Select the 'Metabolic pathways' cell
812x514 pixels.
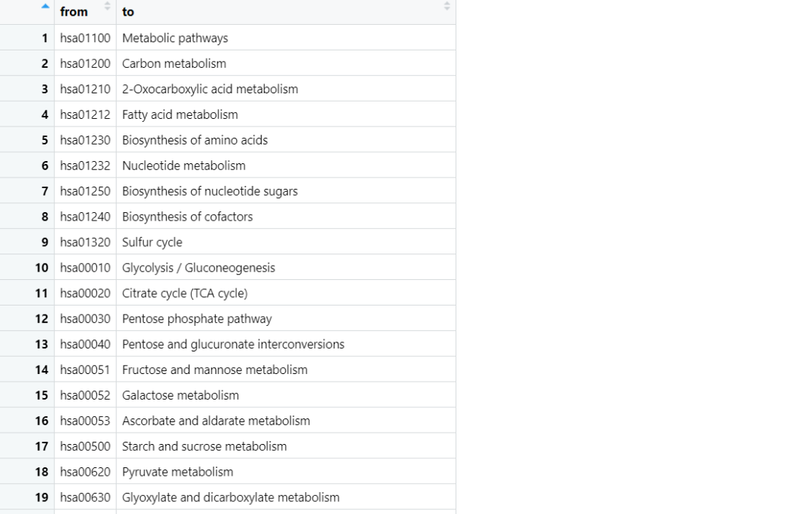click(175, 38)
